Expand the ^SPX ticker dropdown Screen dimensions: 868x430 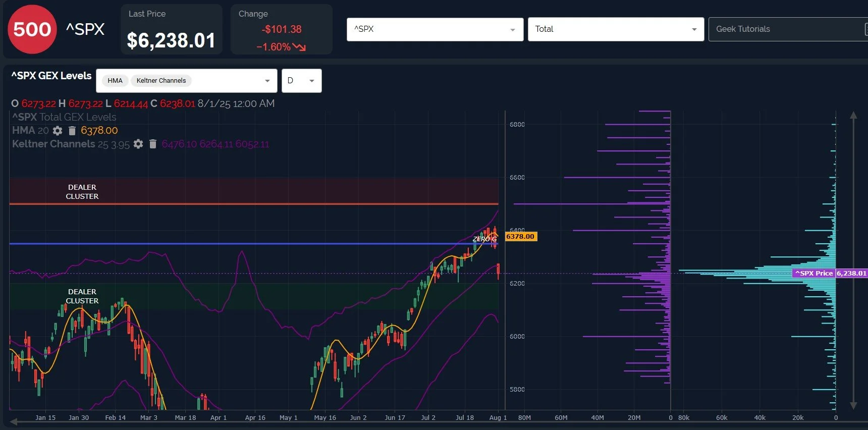pos(435,29)
